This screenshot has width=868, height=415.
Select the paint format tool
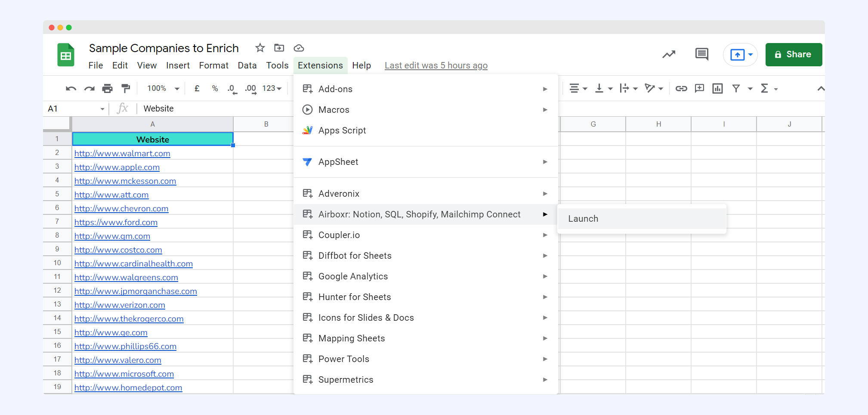[x=126, y=89]
